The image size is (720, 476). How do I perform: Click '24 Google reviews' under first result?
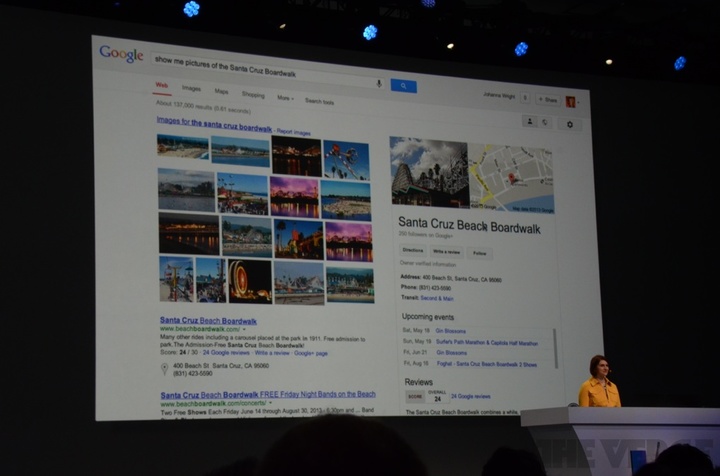tap(226, 353)
